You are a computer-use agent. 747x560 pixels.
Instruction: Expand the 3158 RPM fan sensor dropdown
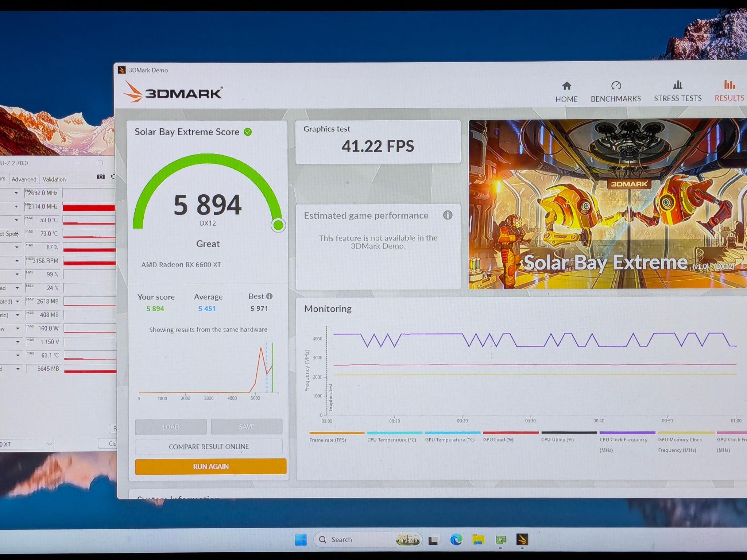pyautogui.click(x=17, y=261)
